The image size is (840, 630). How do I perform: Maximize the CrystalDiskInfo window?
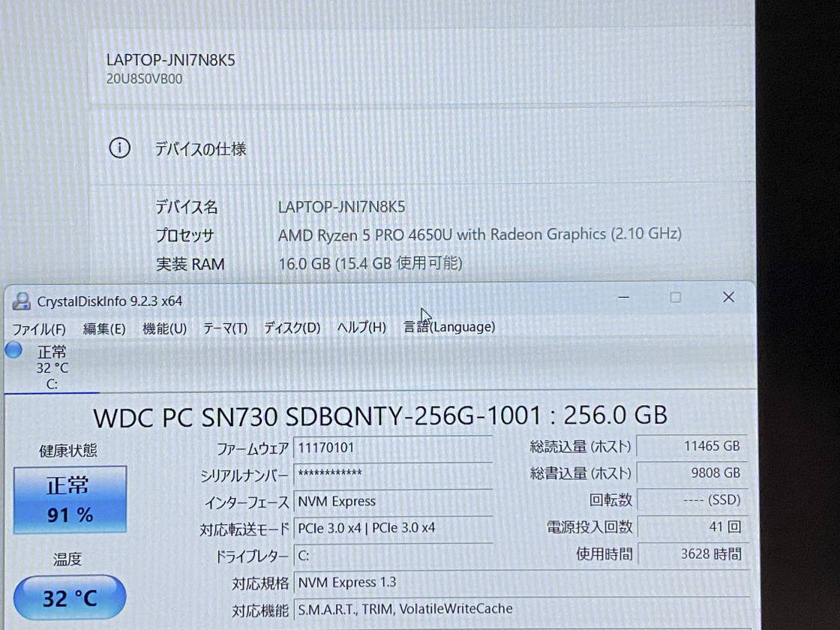675,298
